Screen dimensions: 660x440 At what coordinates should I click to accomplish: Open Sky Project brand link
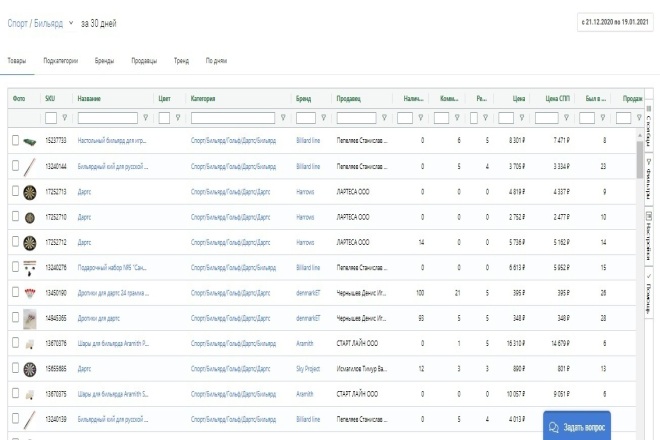click(x=308, y=369)
